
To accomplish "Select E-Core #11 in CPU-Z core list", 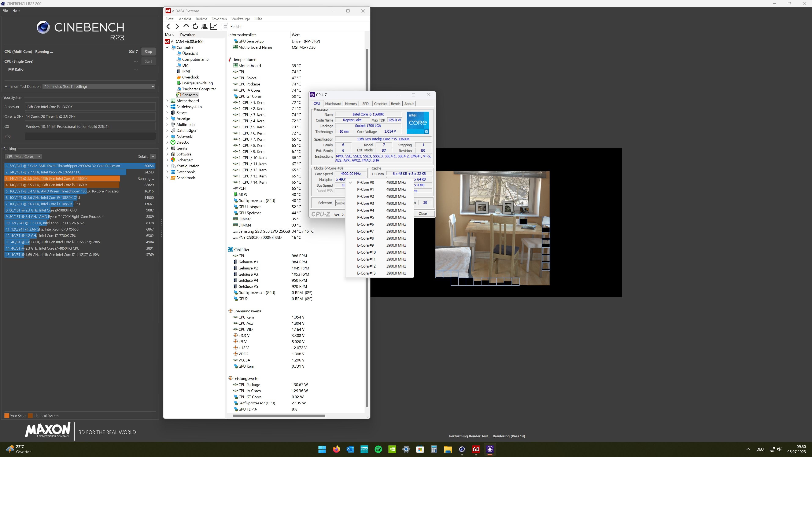I will click(x=380, y=259).
